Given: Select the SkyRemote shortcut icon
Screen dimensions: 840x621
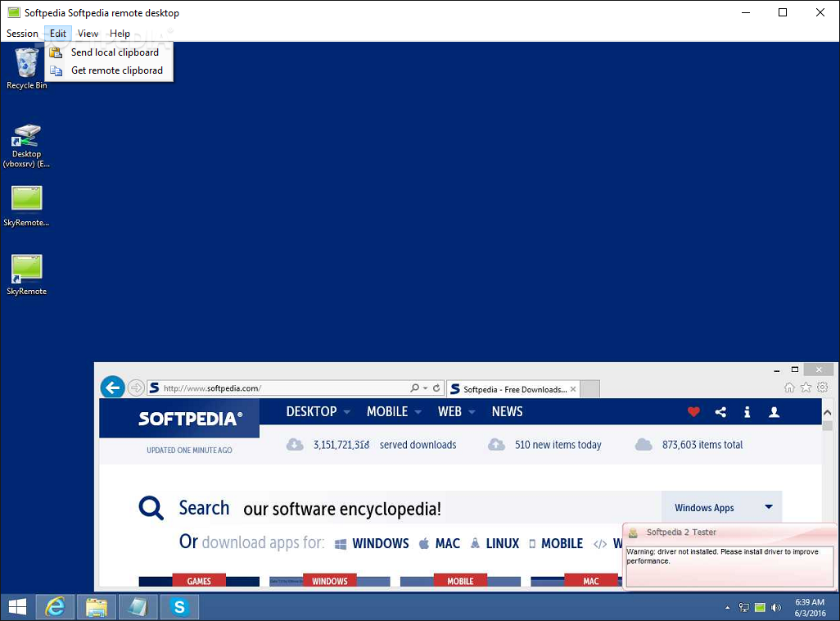Looking at the screenshot, I should 26,274.
